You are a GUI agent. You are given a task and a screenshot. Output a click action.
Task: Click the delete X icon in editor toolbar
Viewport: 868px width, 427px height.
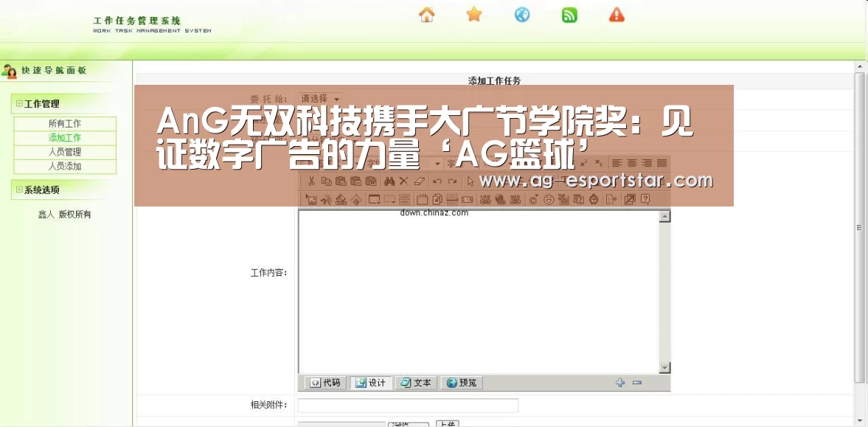(403, 181)
